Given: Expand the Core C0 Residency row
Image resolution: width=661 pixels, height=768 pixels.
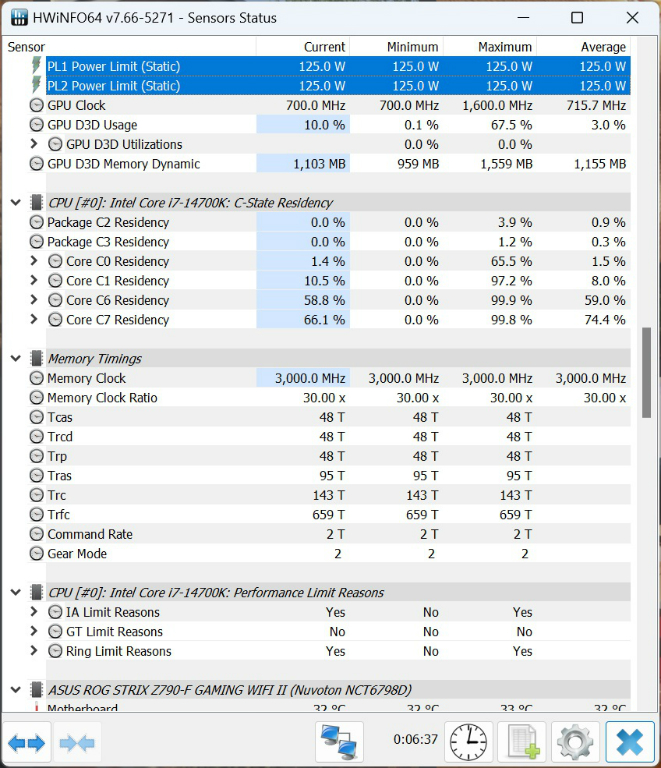Looking at the screenshot, I should pyautogui.click(x=34, y=262).
